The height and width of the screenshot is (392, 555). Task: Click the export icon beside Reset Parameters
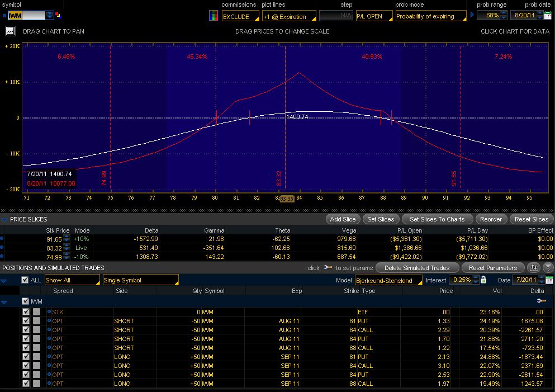tap(534, 268)
